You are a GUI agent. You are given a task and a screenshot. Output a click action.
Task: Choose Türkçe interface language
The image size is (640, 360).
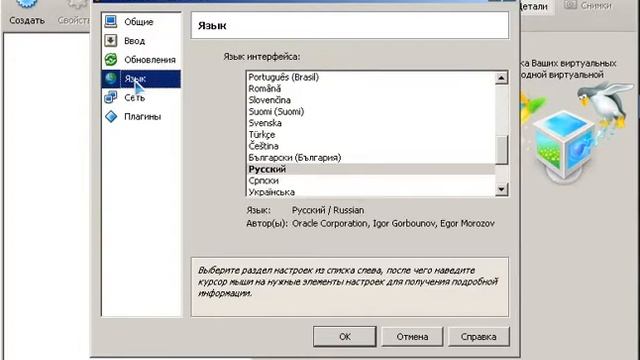(371, 134)
